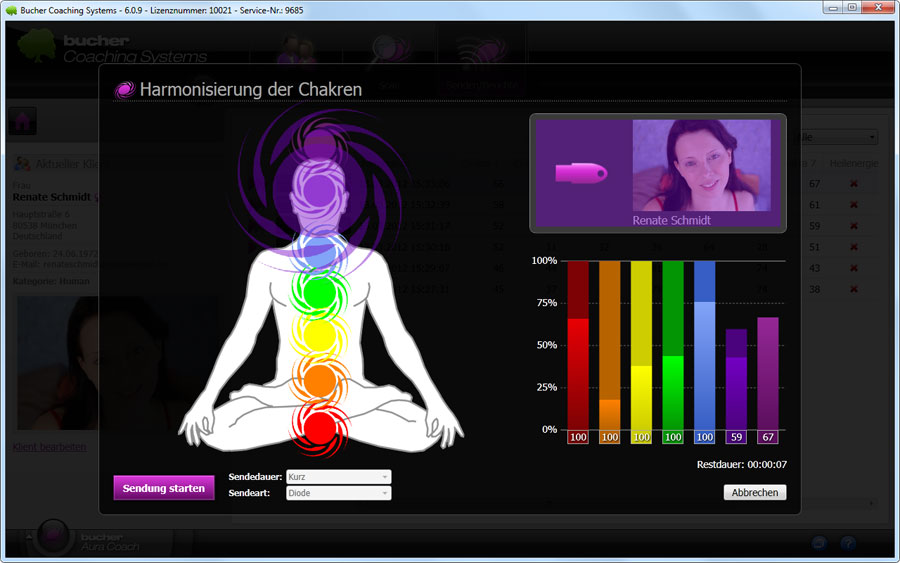Screen dimensions: 900x563
Task: Click the horizontal scrollbar right arrow in background
Action: click(871, 503)
